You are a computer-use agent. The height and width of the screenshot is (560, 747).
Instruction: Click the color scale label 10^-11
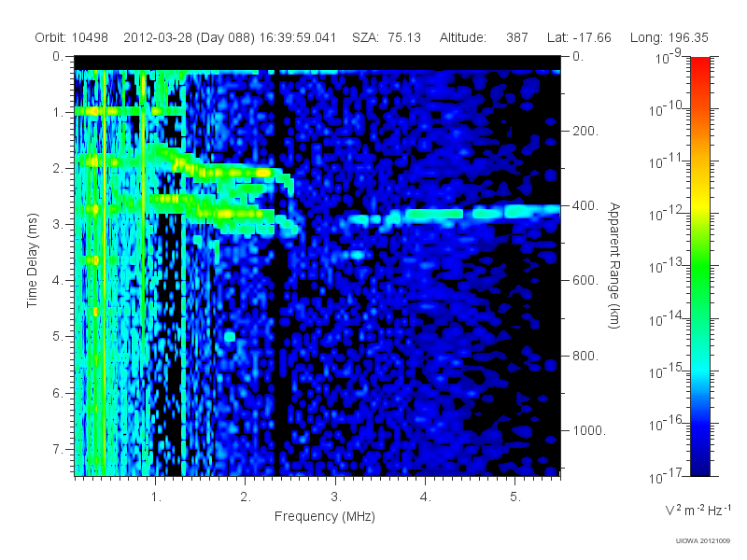pyautogui.click(x=668, y=161)
